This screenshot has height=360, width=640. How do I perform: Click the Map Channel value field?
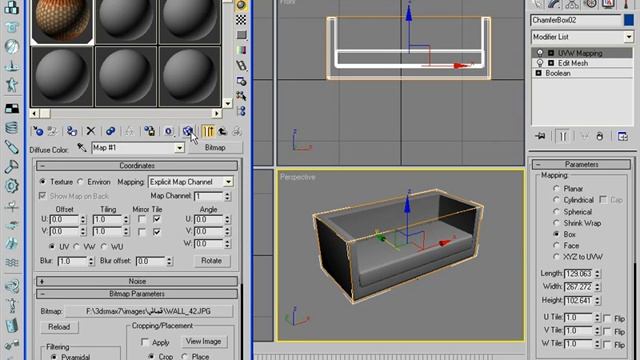209,196
